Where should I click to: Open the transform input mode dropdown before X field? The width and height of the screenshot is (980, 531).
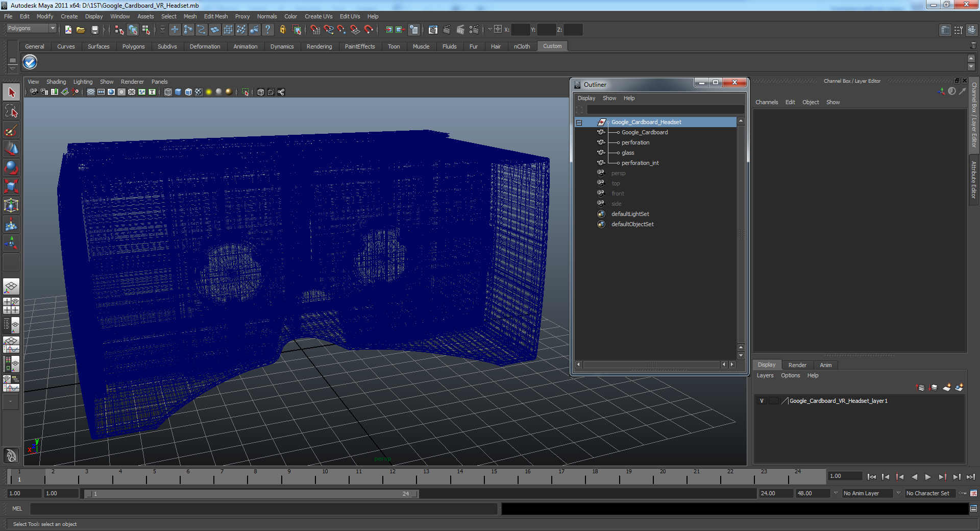coord(490,30)
